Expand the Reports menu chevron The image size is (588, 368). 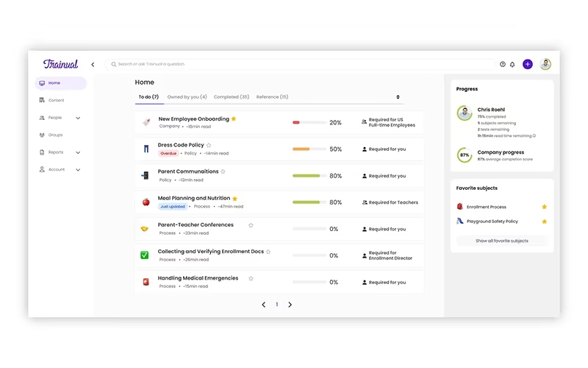click(x=78, y=152)
